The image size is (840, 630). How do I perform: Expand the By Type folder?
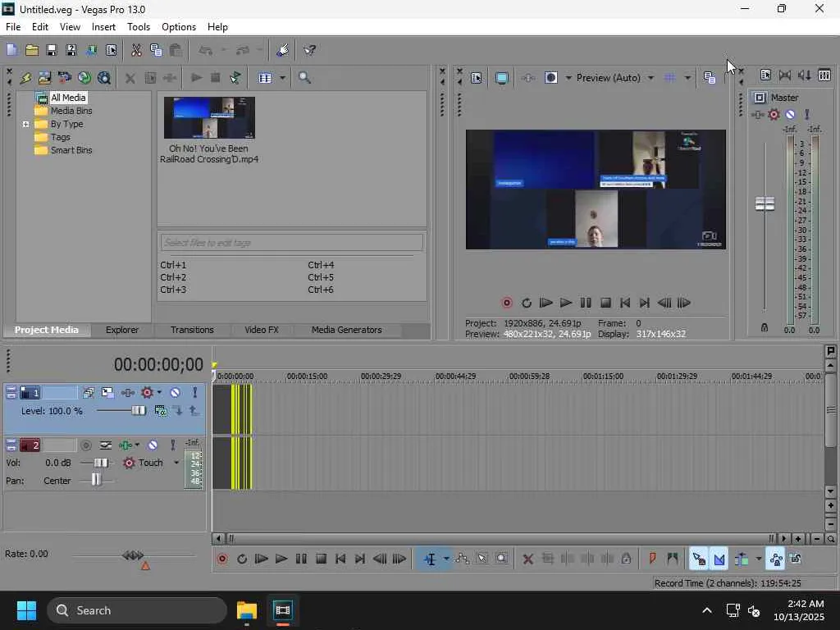[x=25, y=125]
